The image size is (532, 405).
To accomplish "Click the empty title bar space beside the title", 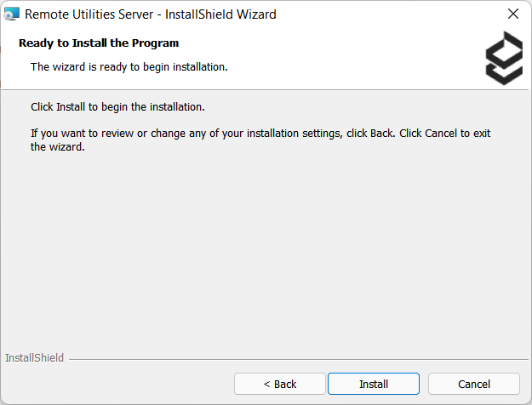I will (x=383, y=14).
